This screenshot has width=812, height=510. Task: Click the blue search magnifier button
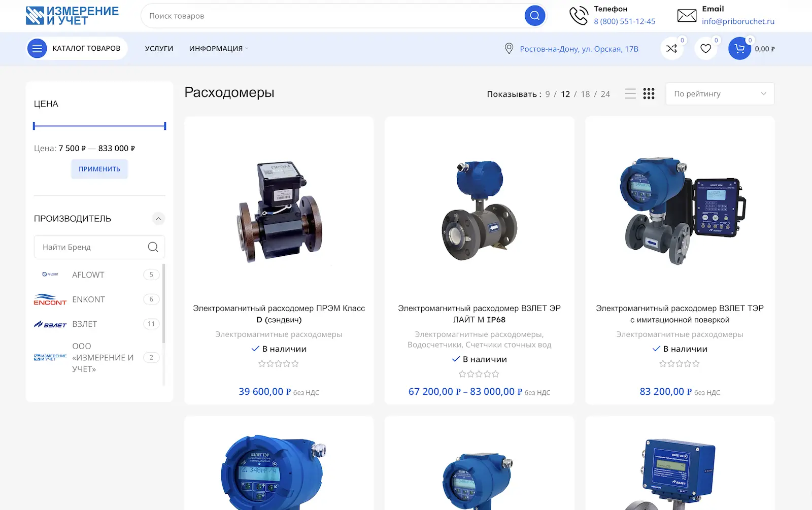pos(534,16)
